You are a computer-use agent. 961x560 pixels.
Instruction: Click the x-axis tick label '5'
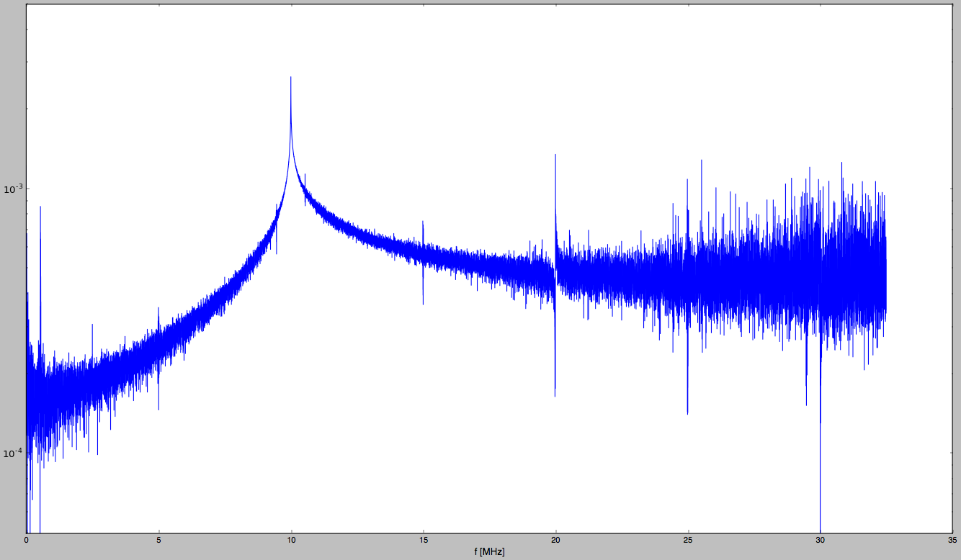point(158,539)
